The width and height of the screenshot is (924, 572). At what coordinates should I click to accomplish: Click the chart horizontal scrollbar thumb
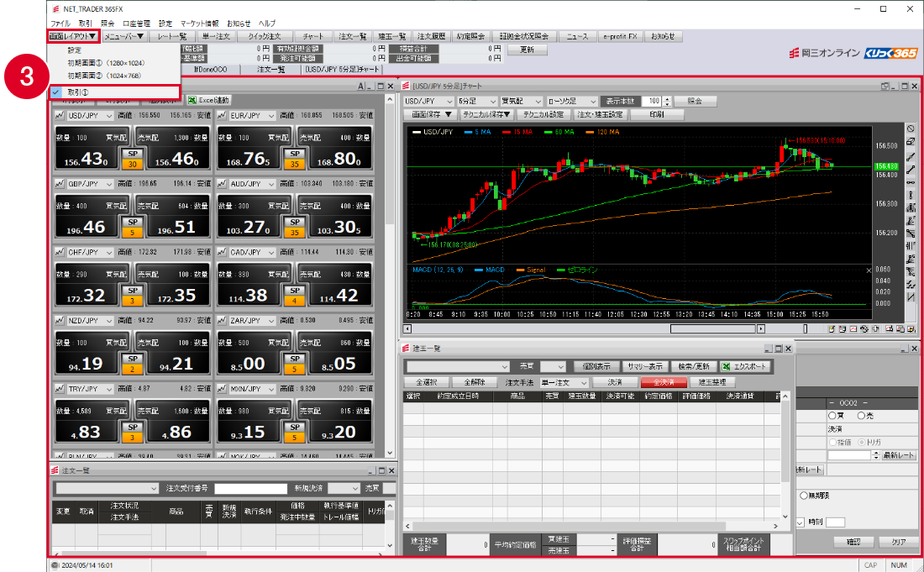pos(712,328)
